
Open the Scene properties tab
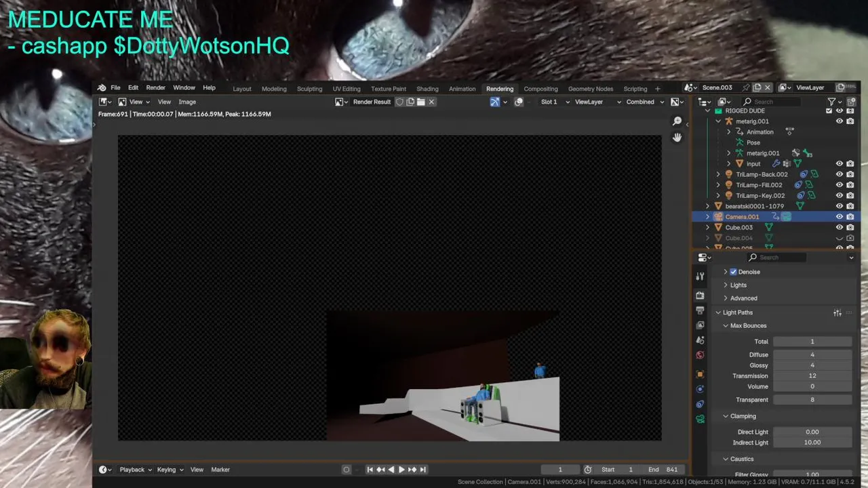(x=700, y=340)
